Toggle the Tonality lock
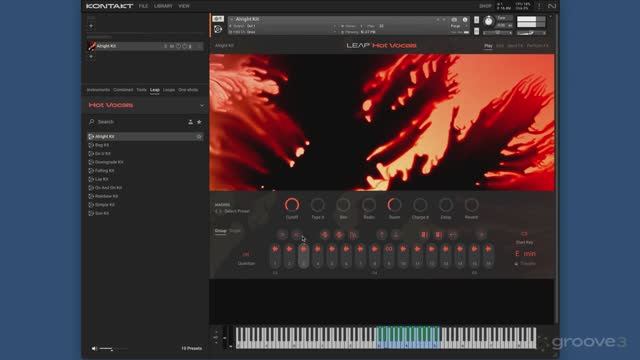The height and width of the screenshot is (360, 640). pyautogui.click(x=525, y=264)
